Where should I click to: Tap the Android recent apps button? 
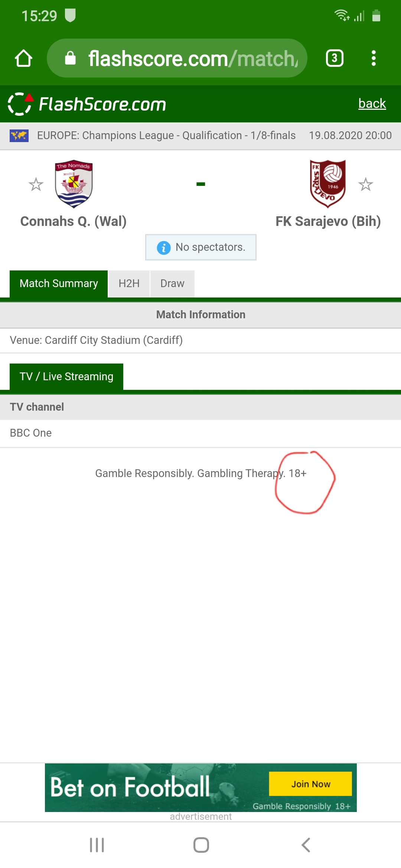point(97,845)
